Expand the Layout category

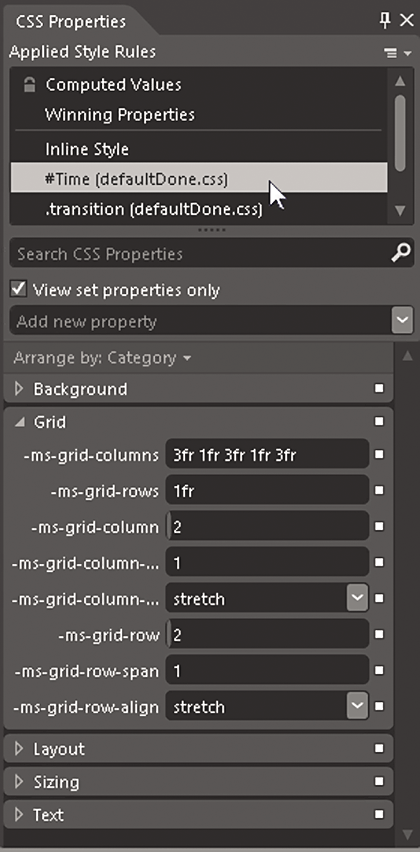point(20,749)
